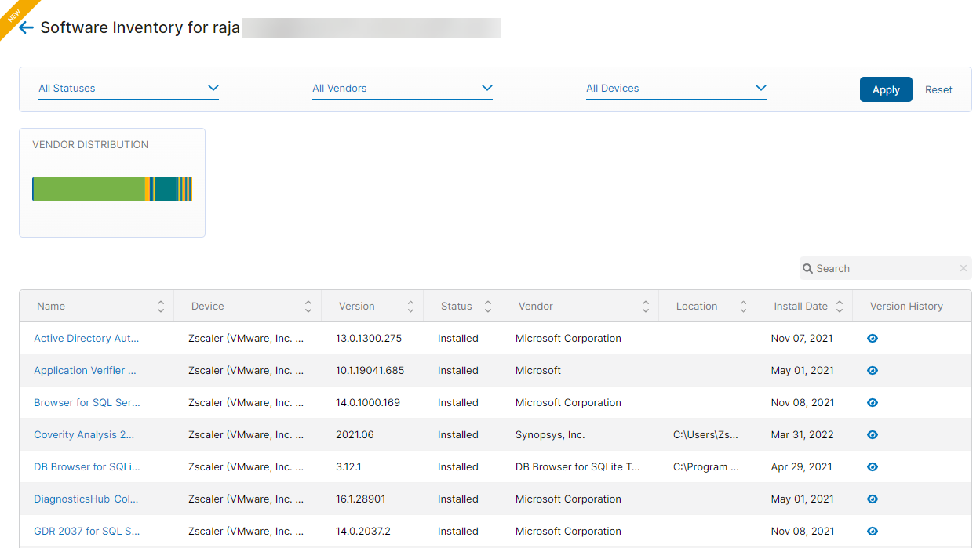
Task: Open version history for GDR 2037
Action: tap(872, 531)
